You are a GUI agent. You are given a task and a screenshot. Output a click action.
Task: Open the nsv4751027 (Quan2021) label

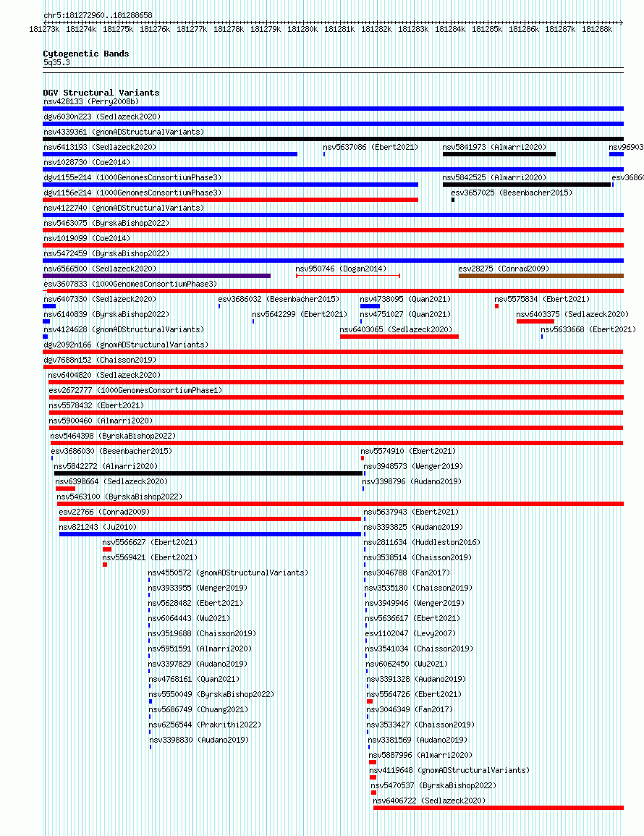click(405, 314)
